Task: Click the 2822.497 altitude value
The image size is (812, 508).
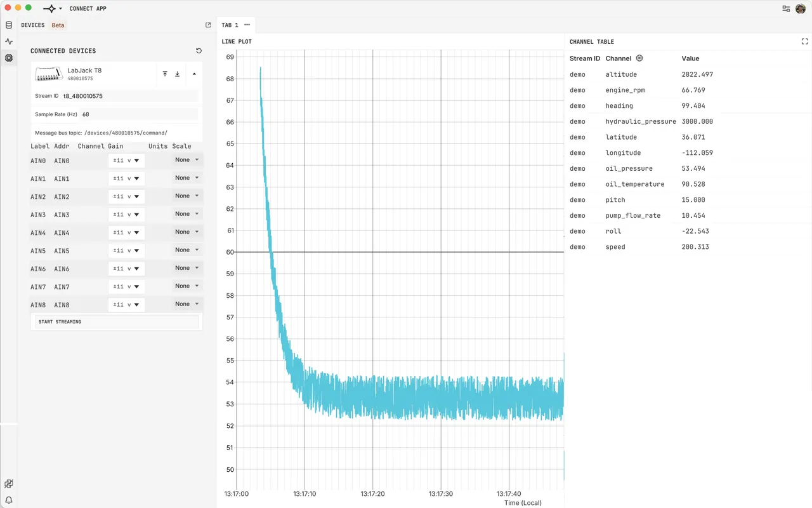Action: tap(697, 74)
